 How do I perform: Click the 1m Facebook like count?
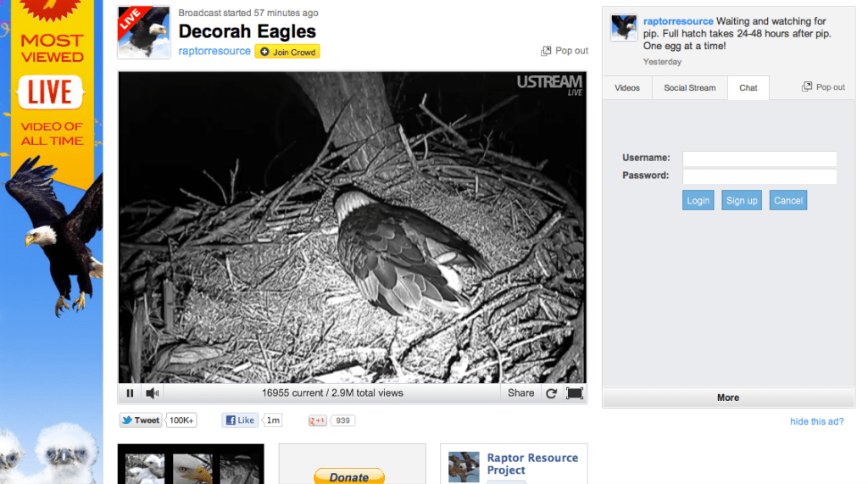[273, 420]
